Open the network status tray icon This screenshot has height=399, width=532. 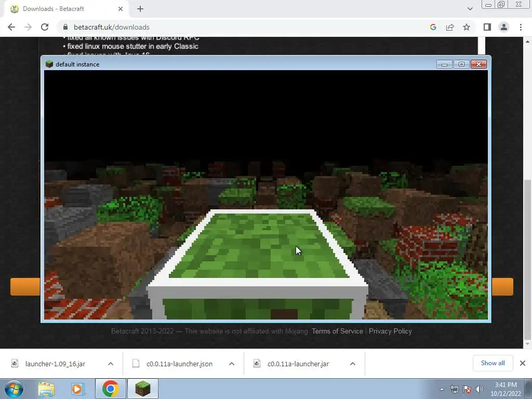[x=454, y=389]
